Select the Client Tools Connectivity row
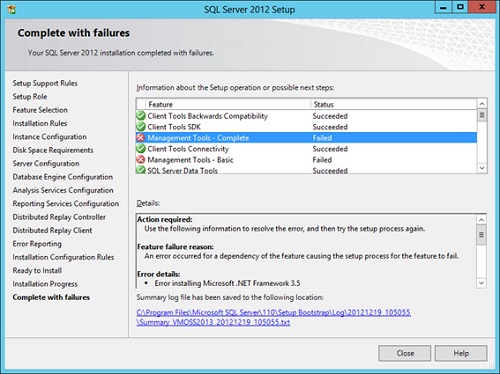The width and height of the screenshot is (500, 374). pyautogui.click(x=306, y=149)
